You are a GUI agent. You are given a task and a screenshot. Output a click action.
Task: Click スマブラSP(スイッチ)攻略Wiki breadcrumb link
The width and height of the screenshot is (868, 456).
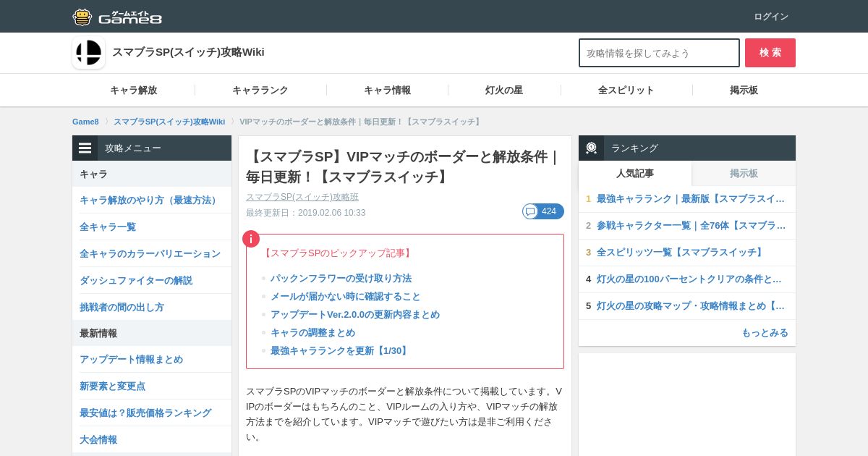[x=169, y=122]
